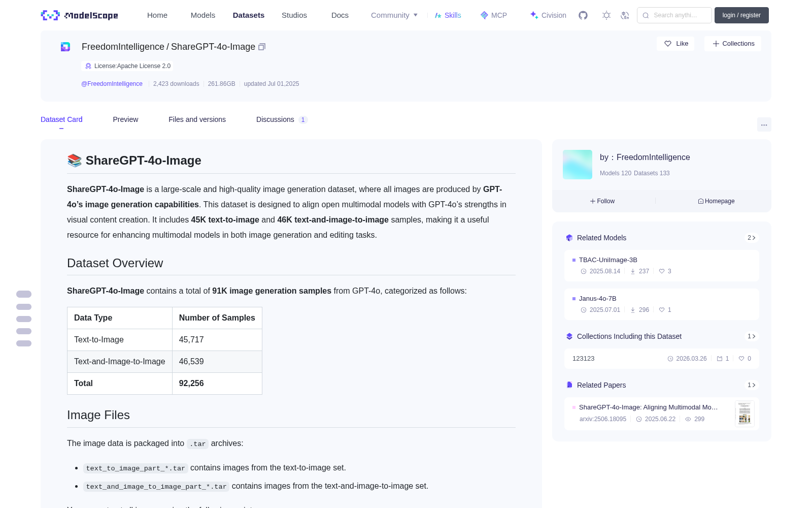Viewport: 812px width, 508px height.
Task: Go to the Home menu
Action: [157, 15]
